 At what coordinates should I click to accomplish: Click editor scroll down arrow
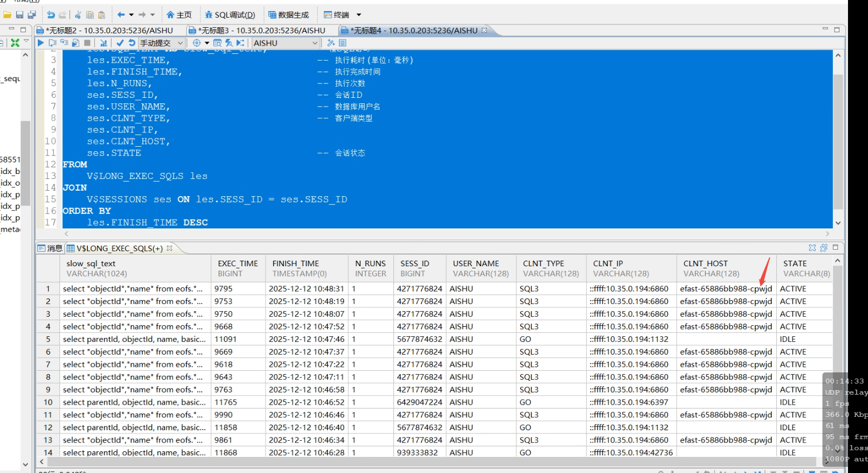click(x=838, y=223)
